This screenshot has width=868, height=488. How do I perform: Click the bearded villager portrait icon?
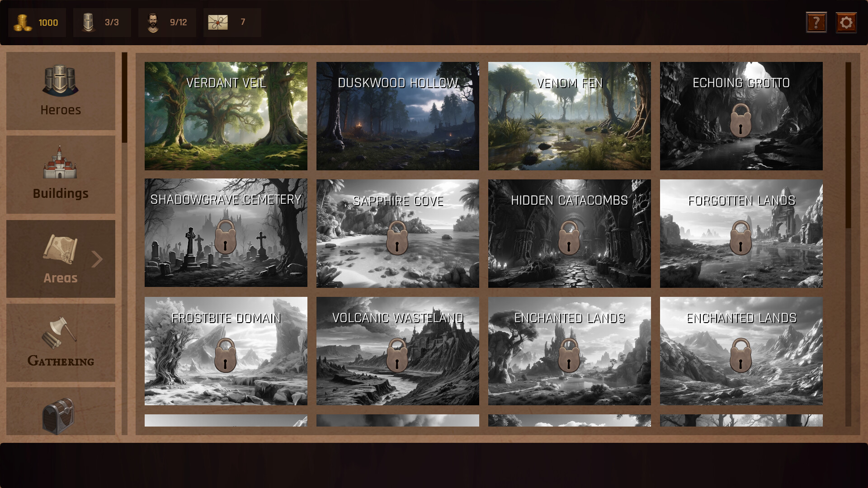[x=153, y=22]
